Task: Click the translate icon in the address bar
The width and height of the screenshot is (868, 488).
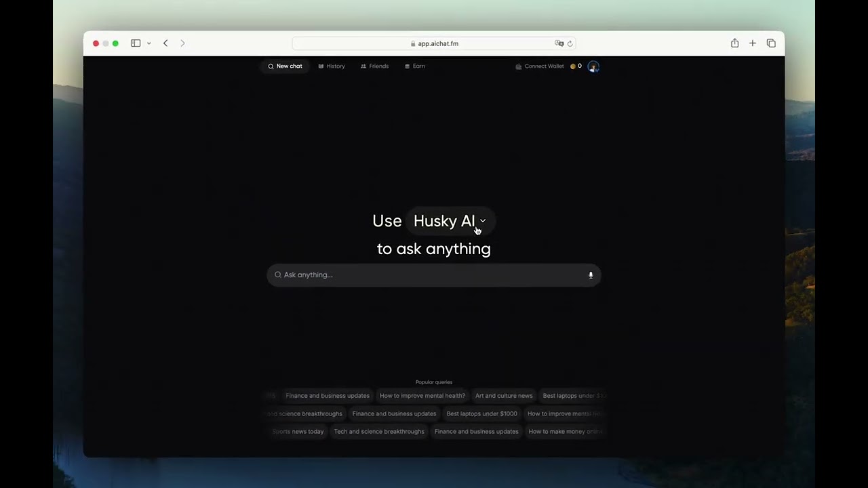Action: click(559, 43)
